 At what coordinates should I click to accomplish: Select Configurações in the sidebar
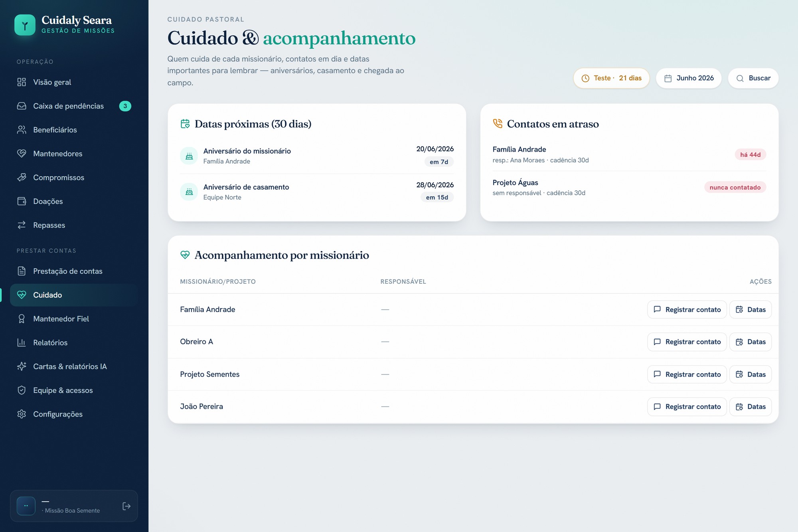coord(74,414)
